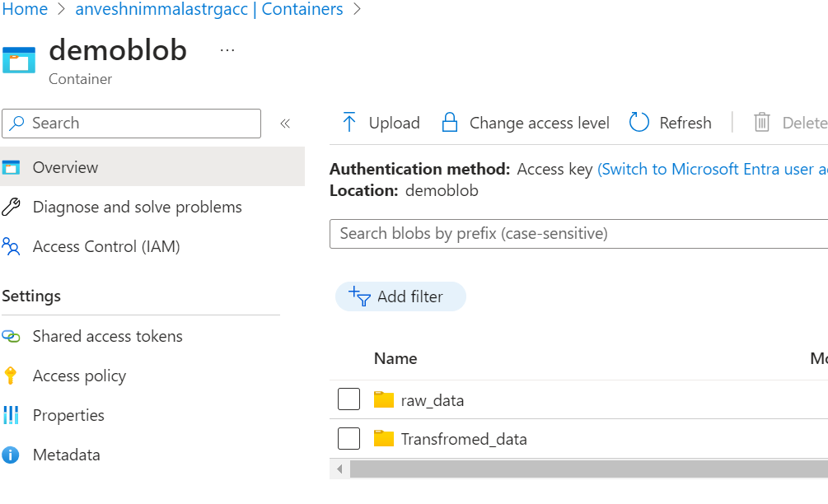Click the Settings section heading
This screenshot has height=504, width=828.
pyautogui.click(x=31, y=296)
